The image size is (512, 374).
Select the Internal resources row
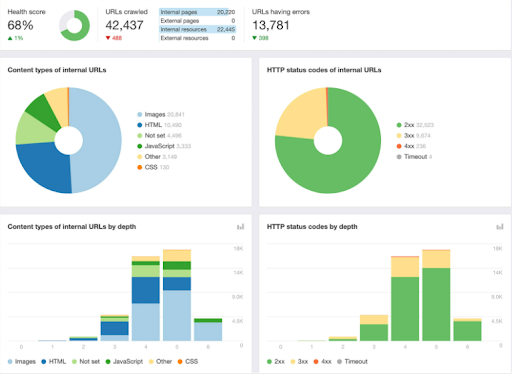click(x=197, y=29)
